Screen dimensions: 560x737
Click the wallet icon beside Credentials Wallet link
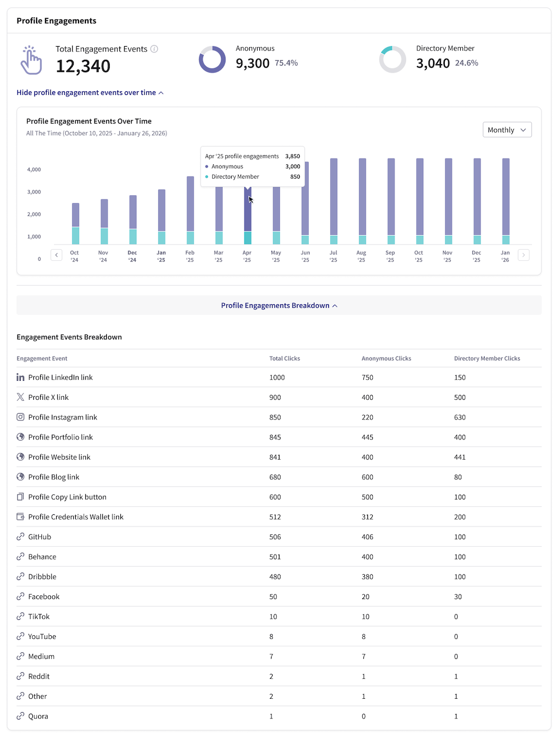click(x=20, y=517)
